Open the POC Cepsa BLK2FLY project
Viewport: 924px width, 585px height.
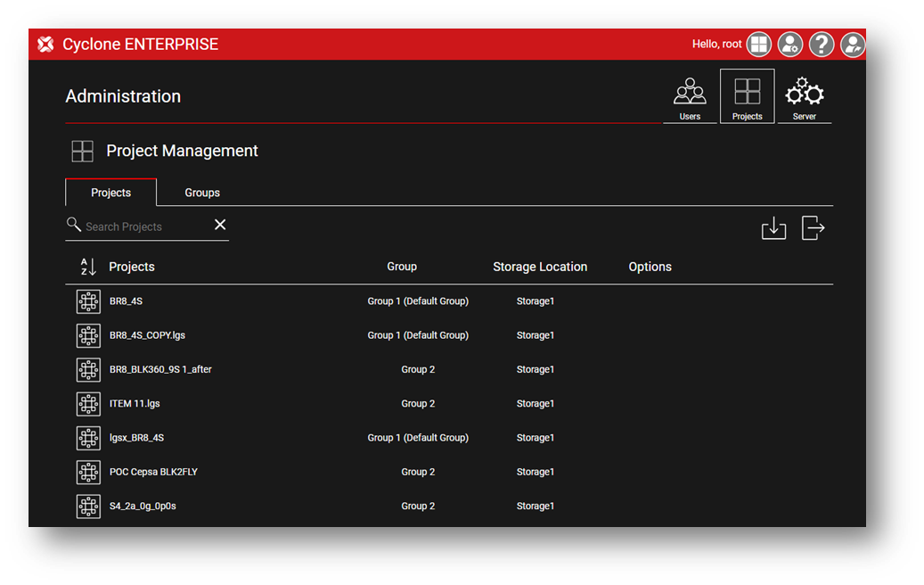(x=153, y=472)
